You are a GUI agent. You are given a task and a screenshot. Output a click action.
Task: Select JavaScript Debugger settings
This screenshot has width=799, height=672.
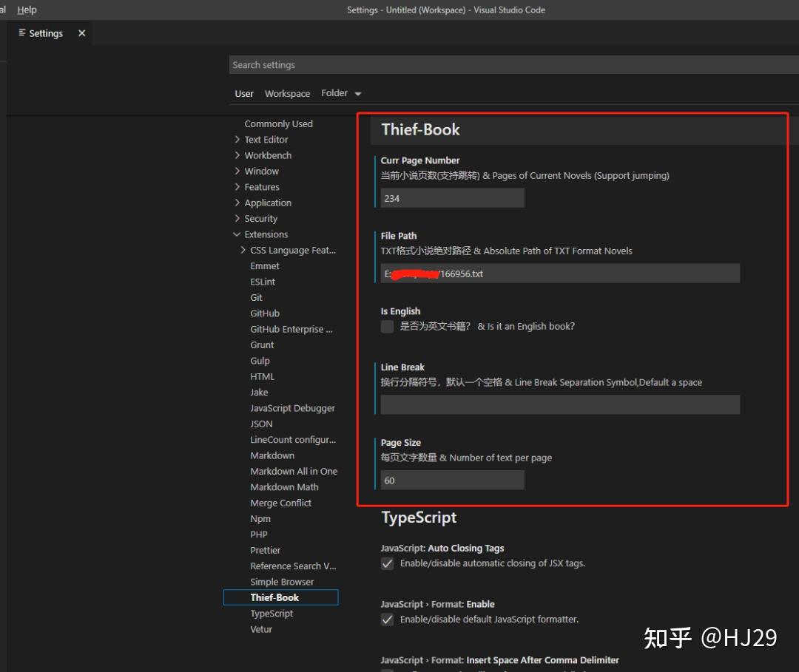coord(292,408)
